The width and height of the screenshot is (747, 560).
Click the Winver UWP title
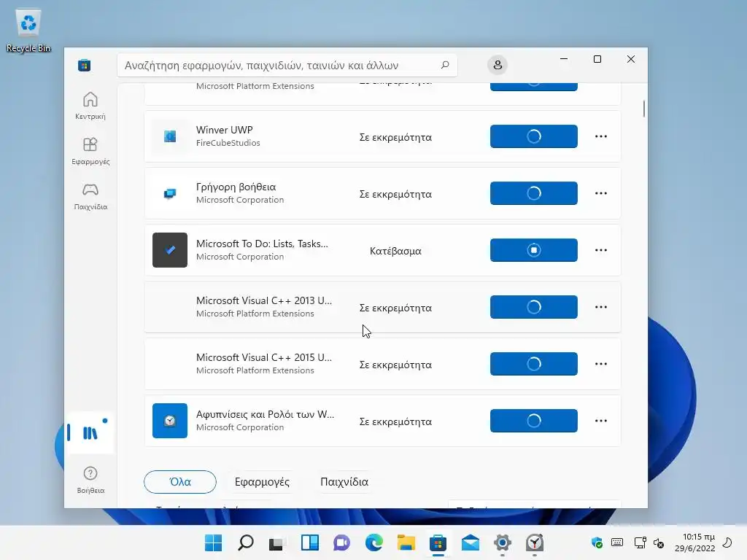click(x=225, y=130)
